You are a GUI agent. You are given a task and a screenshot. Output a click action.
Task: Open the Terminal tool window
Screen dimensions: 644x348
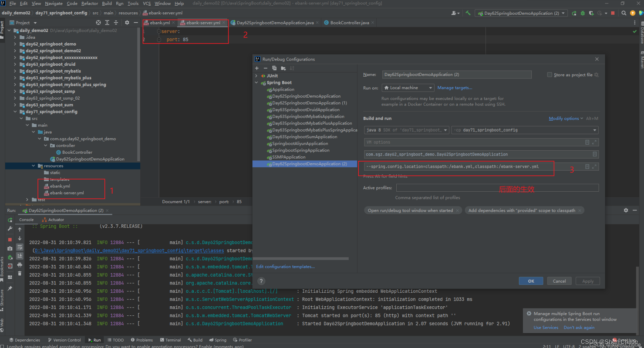[x=170, y=340]
